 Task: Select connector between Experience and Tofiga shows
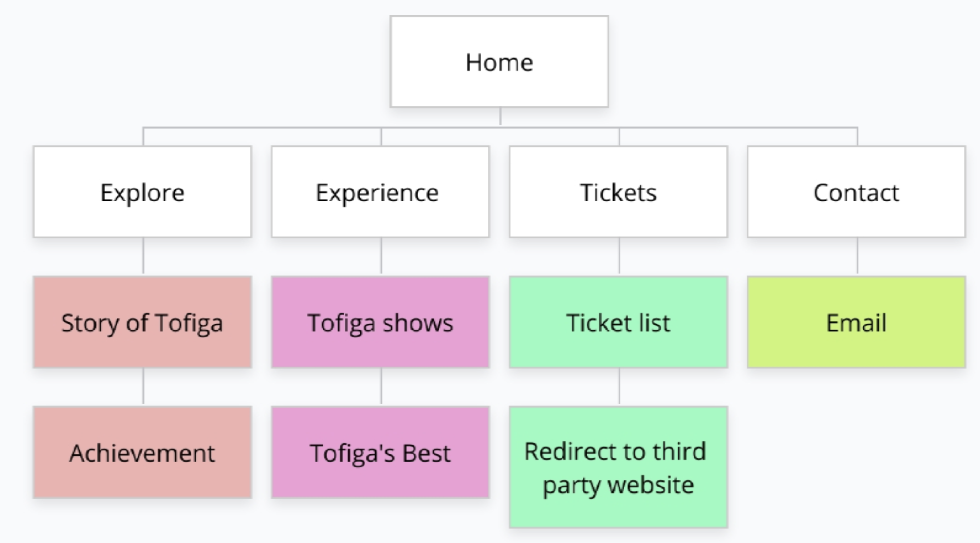coord(381,256)
